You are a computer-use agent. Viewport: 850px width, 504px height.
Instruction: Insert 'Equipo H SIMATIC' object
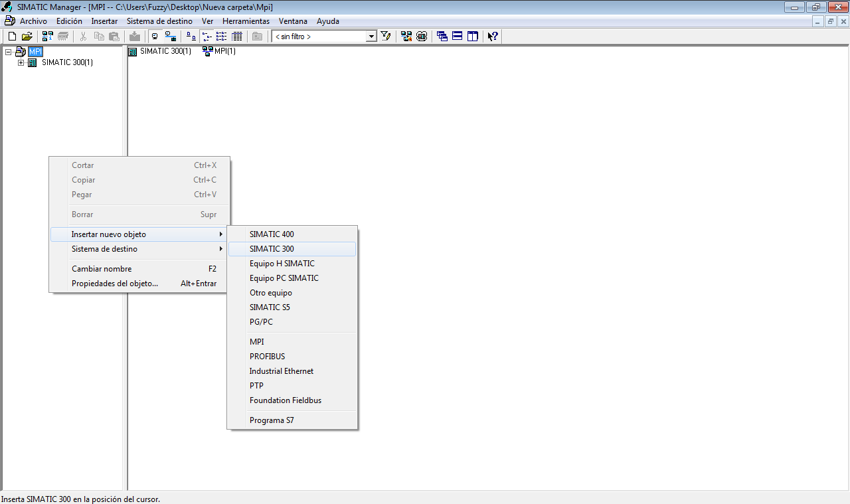click(x=292, y=264)
